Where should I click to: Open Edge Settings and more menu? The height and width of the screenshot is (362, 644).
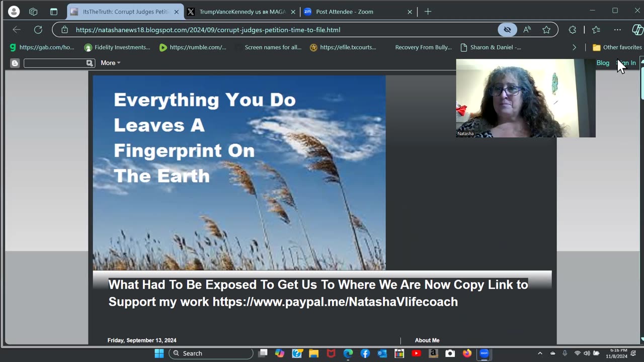pyautogui.click(x=617, y=30)
